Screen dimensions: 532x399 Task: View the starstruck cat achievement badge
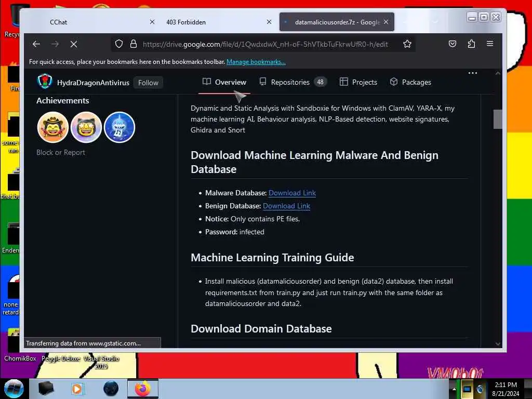(86, 128)
